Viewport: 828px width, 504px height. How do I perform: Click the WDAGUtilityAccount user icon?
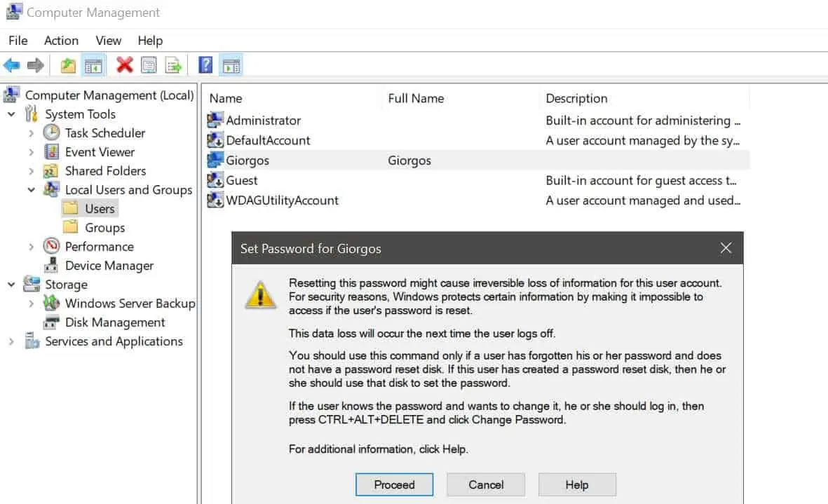pyautogui.click(x=215, y=200)
